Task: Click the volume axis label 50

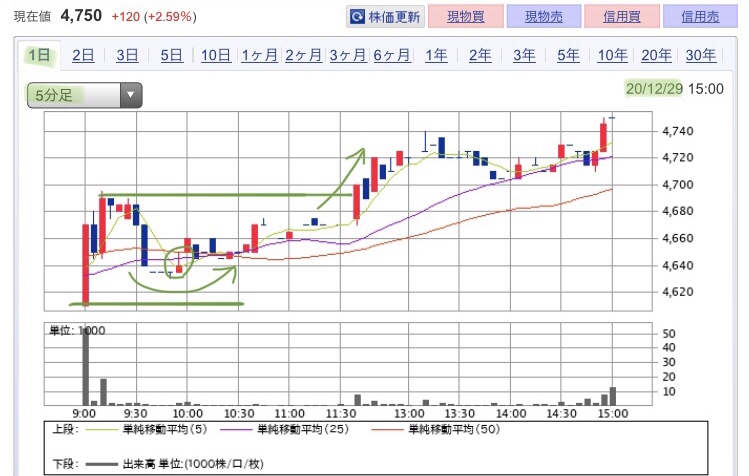Action: point(669,334)
